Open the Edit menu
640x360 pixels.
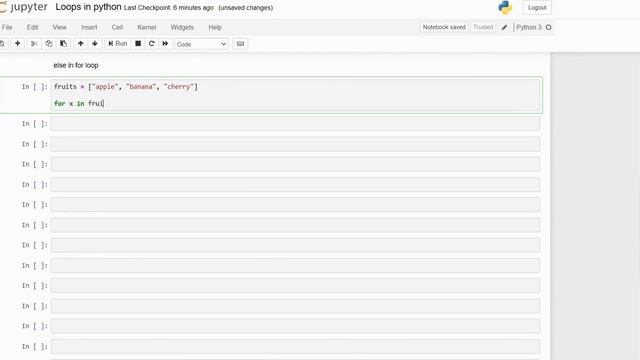tap(32, 27)
